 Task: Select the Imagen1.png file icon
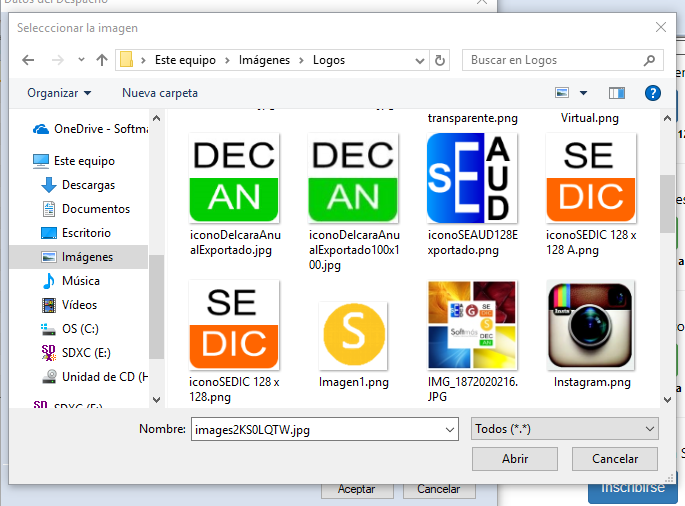(x=353, y=336)
